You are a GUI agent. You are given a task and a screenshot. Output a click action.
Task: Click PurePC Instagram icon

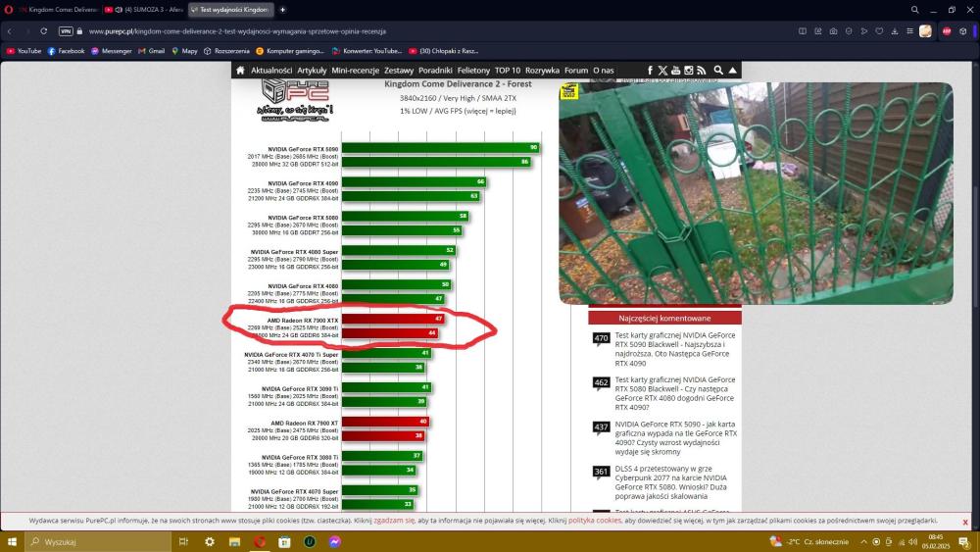689,71
